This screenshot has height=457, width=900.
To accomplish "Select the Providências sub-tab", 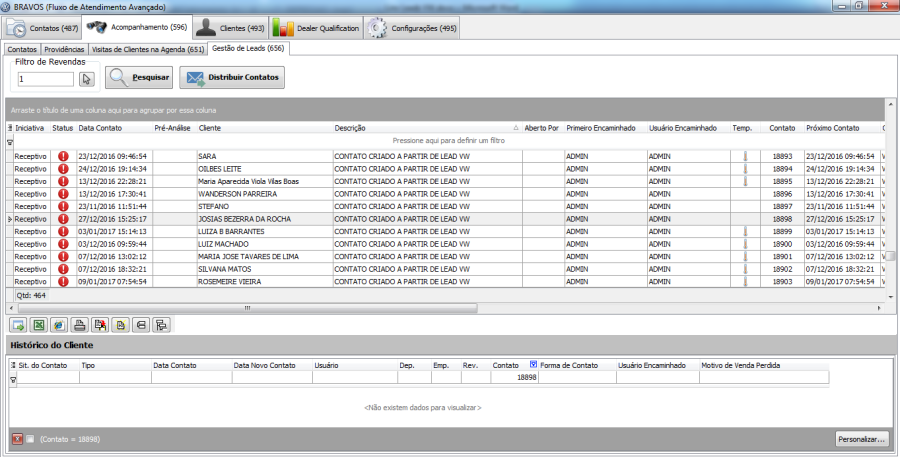I will (x=64, y=49).
